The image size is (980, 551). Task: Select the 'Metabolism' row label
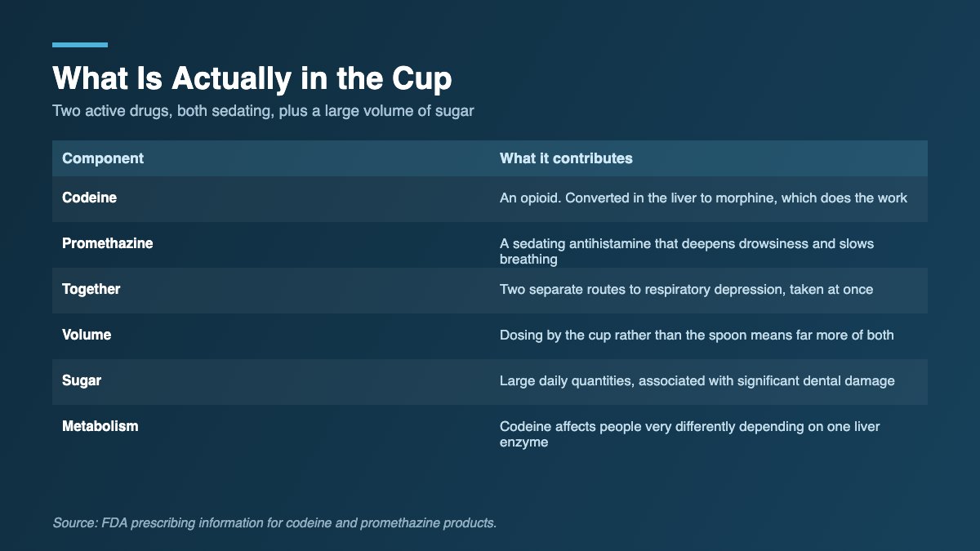pos(100,426)
